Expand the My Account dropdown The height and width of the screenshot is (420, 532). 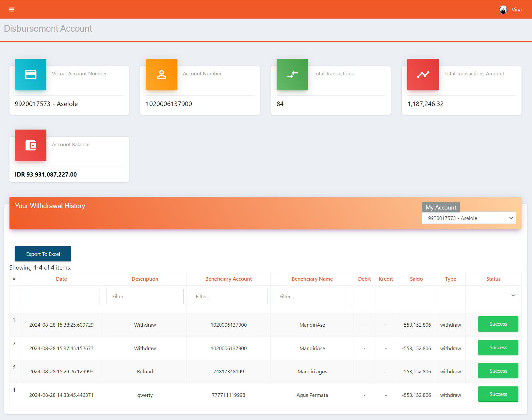(469, 218)
